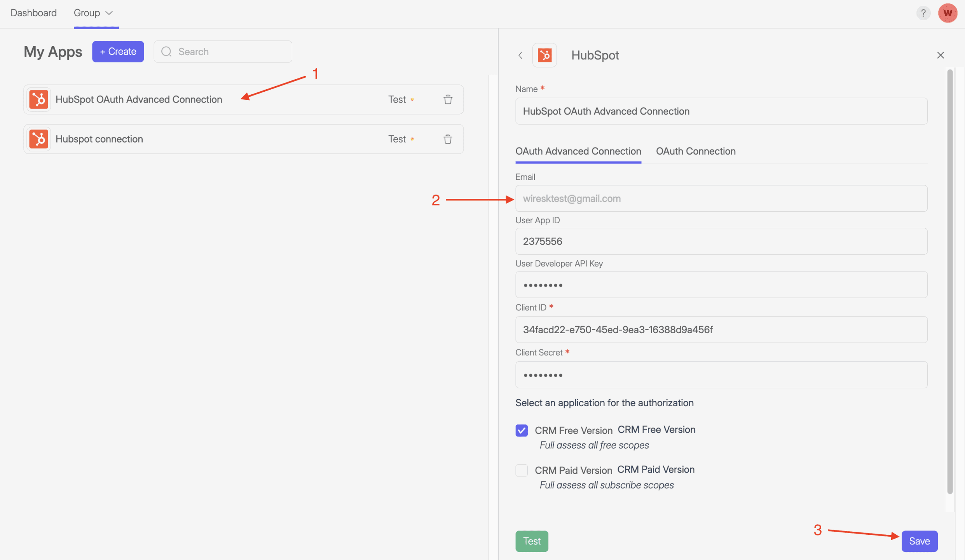
Task: Enable the CRM Paid Version checkbox
Action: coord(522,470)
